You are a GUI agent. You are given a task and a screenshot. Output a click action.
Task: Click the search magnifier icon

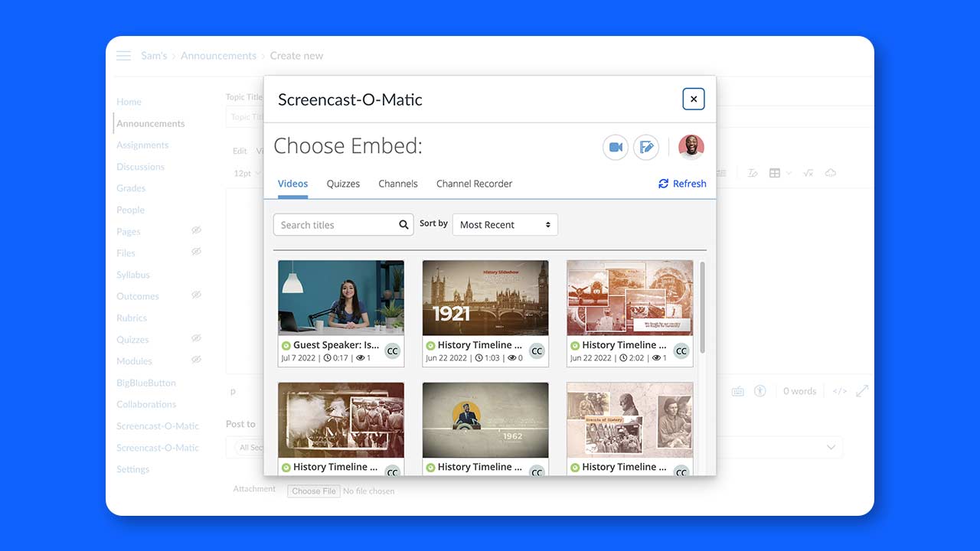[x=403, y=225]
